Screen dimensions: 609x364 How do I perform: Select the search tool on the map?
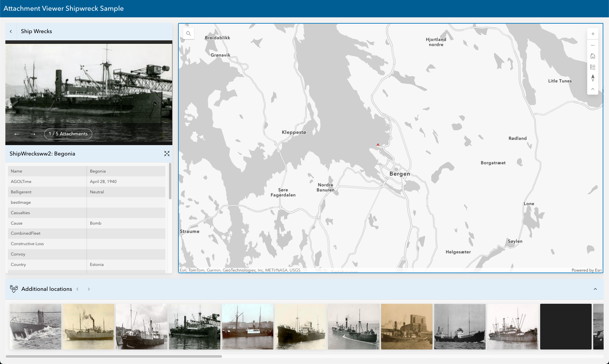point(188,33)
